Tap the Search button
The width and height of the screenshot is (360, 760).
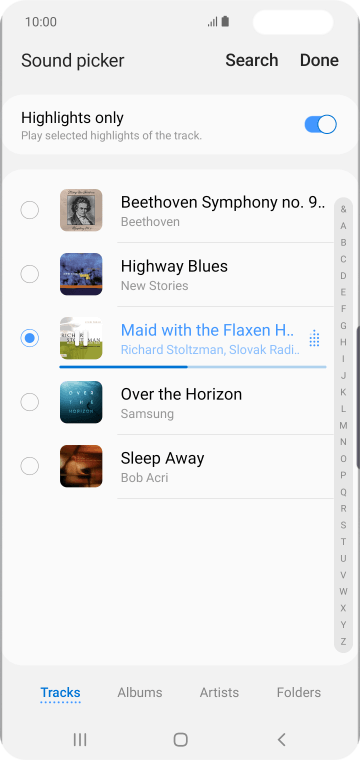click(x=252, y=60)
